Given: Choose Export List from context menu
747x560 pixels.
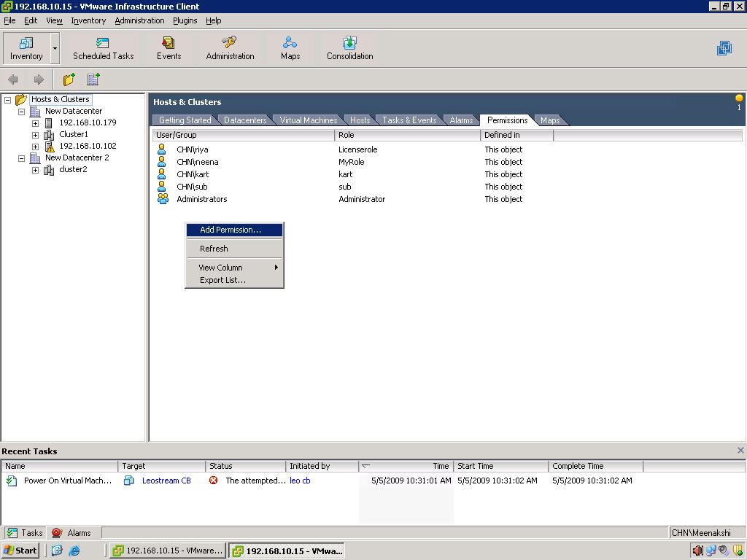Looking at the screenshot, I should [234, 280].
